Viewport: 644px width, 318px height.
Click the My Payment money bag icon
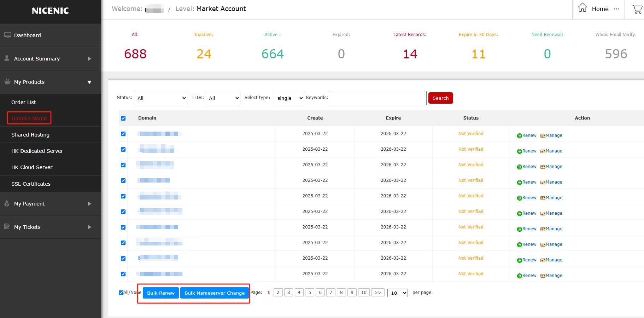coord(7,203)
